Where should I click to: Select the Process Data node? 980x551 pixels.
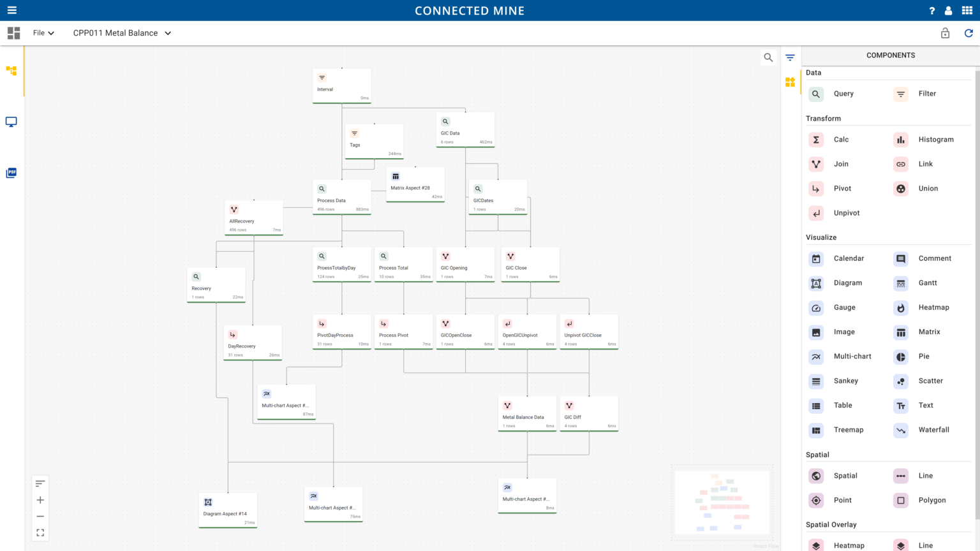[342, 196]
